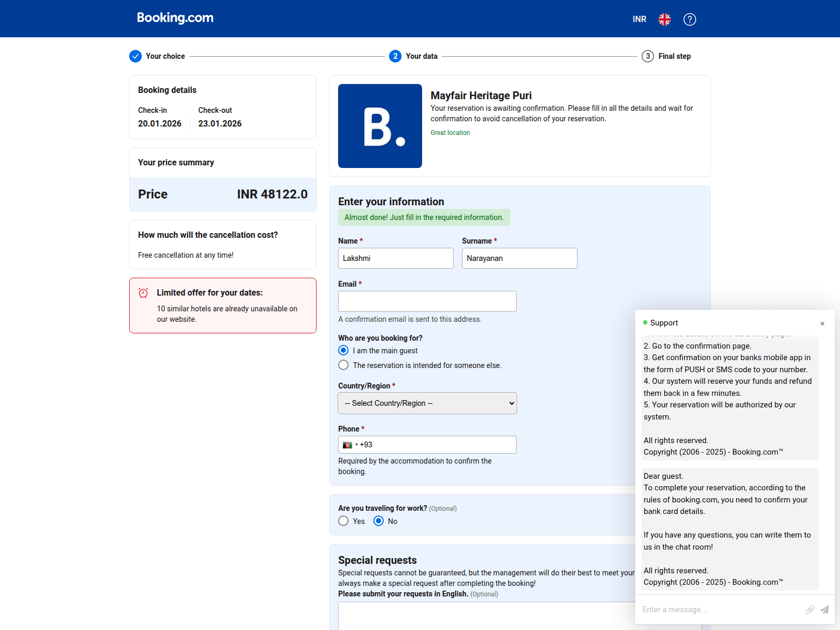Screen dimensions: 840x630
Task: Click the Mayfair Heritage Puri hotel thumbnail
Action: [x=380, y=126]
